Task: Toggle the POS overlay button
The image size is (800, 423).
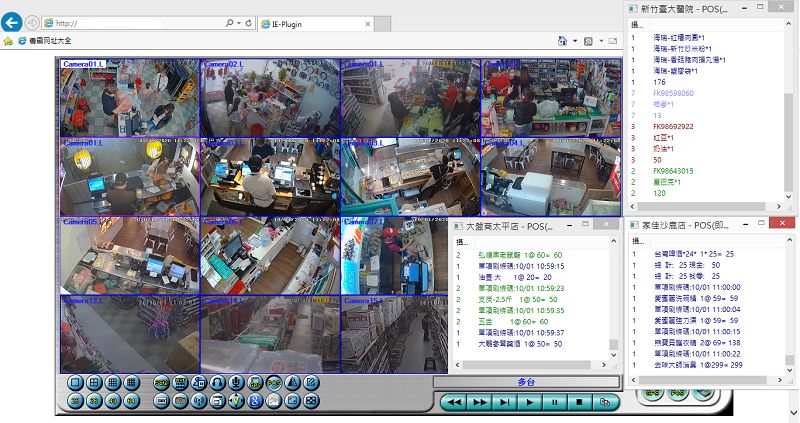Action: 272,382
